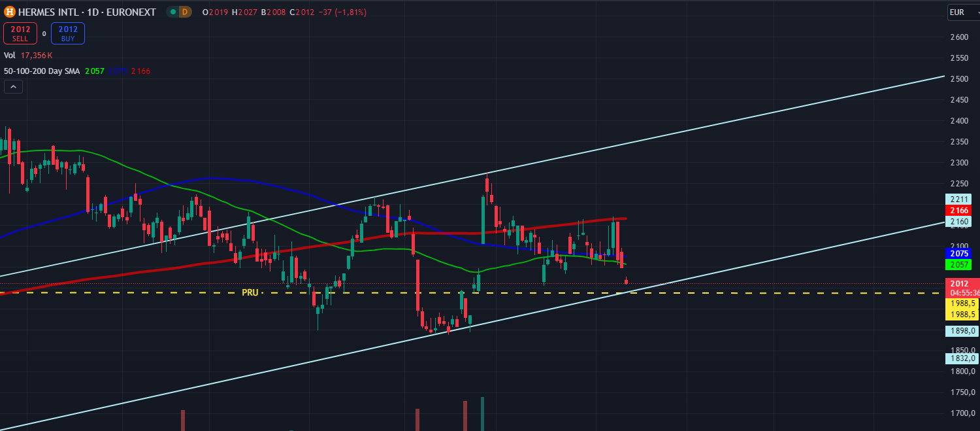
Task: Click the current price 2012 countdown label
Action: (958, 288)
